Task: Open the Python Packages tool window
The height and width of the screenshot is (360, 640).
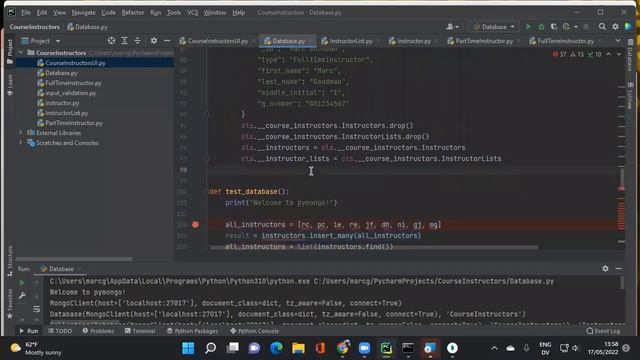Action: (x=192, y=331)
